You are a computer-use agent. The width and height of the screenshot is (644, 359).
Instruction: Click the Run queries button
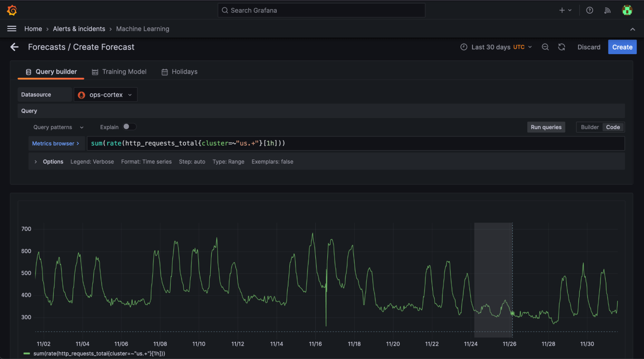click(x=546, y=127)
